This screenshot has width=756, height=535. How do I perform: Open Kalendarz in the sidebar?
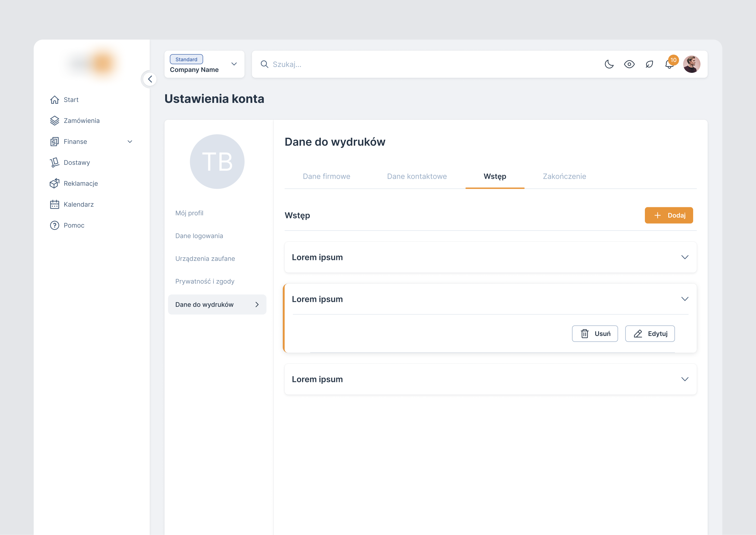pyautogui.click(x=78, y=204)
